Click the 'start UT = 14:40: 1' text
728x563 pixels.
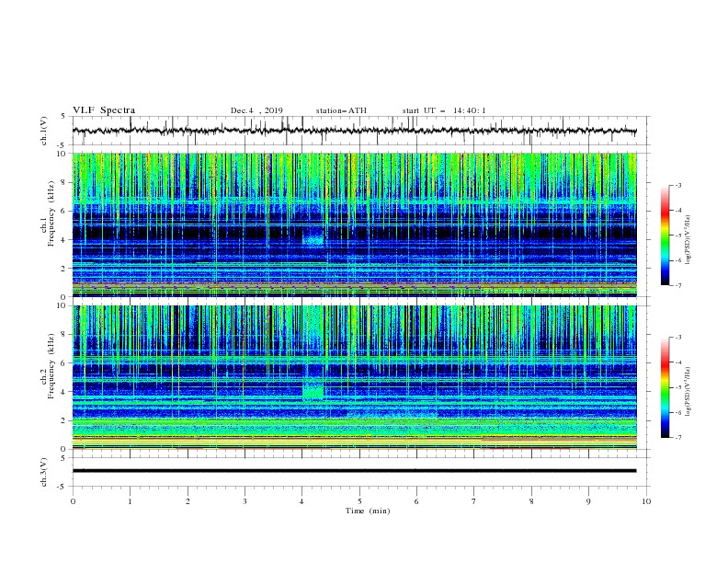pyautogui.click(x=444, y=110)
